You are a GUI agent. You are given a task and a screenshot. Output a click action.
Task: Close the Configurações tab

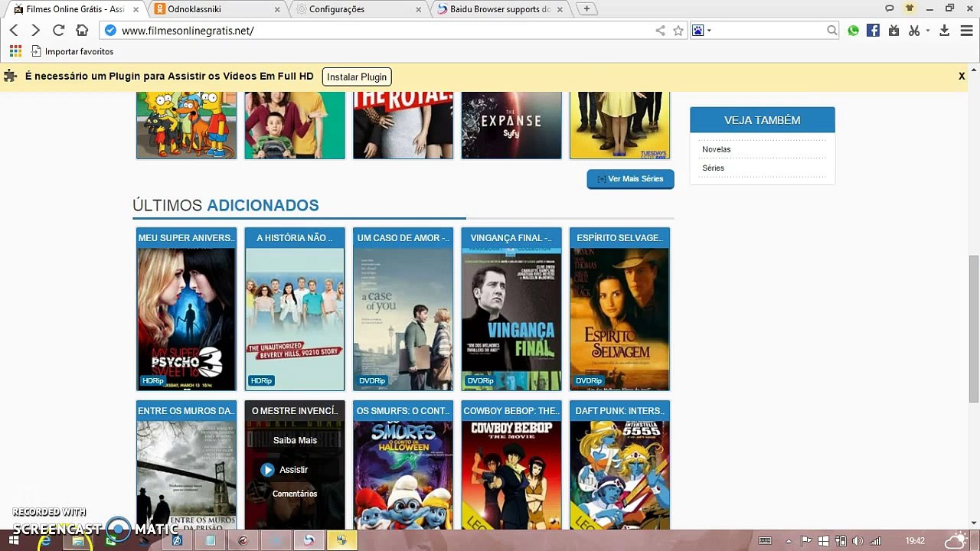click(418, 9)
